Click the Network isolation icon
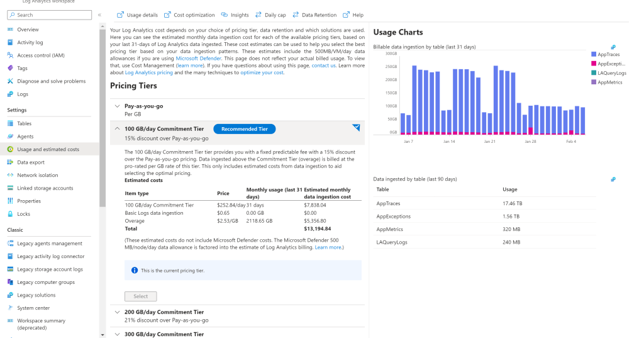Viewport: 644px width, 338px height. [10, 175]
